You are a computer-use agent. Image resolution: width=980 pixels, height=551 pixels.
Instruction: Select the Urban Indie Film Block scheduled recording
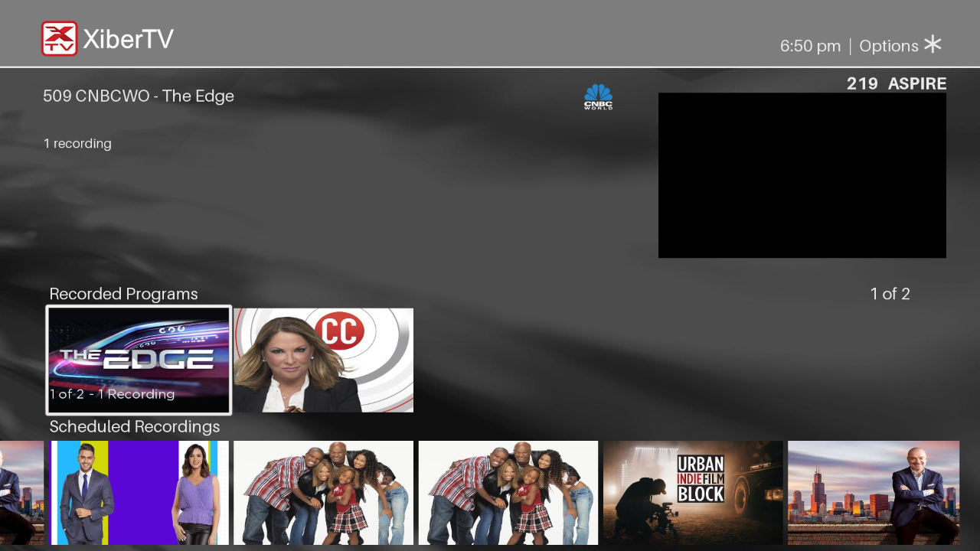(x=693, y=493)
